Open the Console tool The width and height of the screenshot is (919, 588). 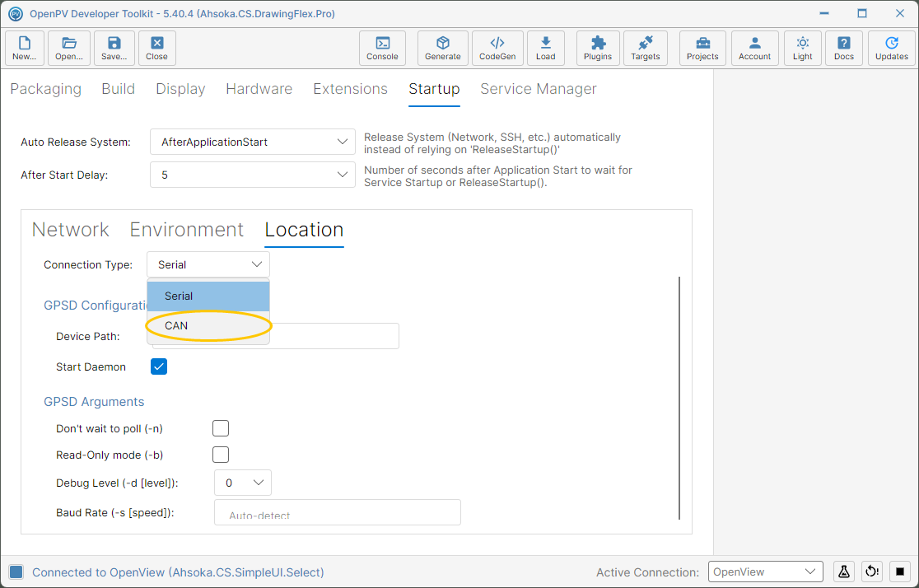tap(382, 48)
